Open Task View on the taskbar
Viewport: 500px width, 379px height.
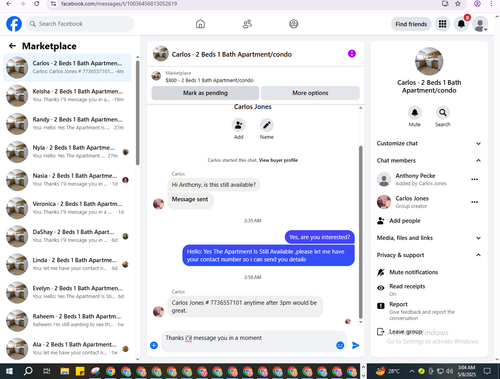point(47,371)
